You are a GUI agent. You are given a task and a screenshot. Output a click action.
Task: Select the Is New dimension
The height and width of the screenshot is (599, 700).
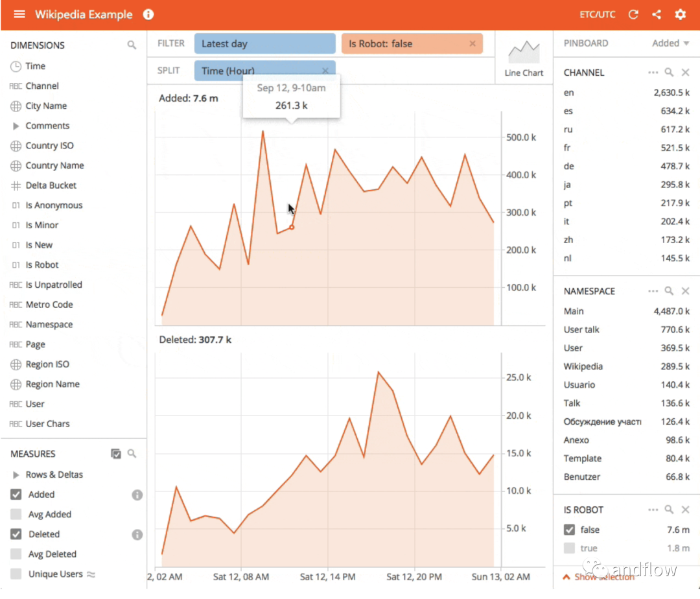click(x=39, y=245)
